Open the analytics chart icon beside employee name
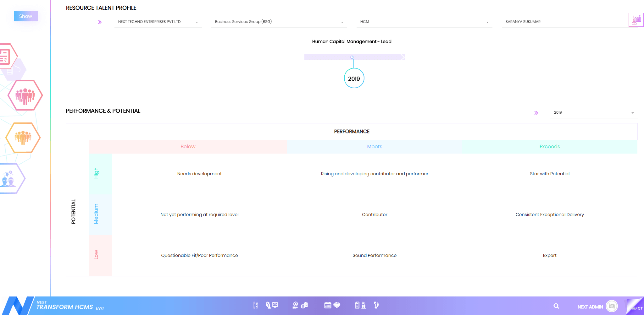 pos(636,20)
